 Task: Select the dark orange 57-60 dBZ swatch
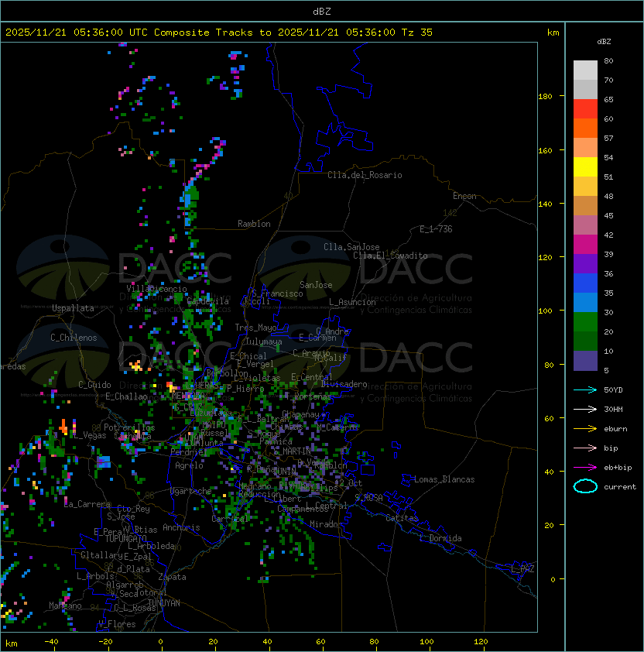point(585,128)
